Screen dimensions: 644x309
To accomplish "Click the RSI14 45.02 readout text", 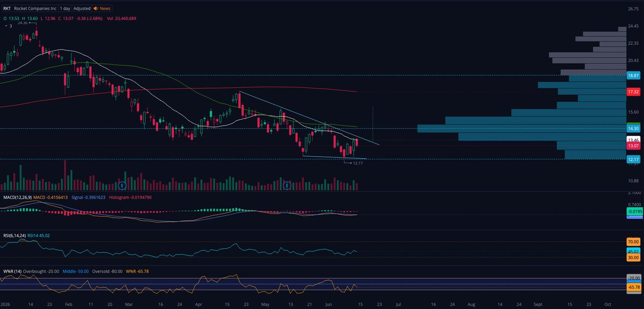I will tap(39, 236).
